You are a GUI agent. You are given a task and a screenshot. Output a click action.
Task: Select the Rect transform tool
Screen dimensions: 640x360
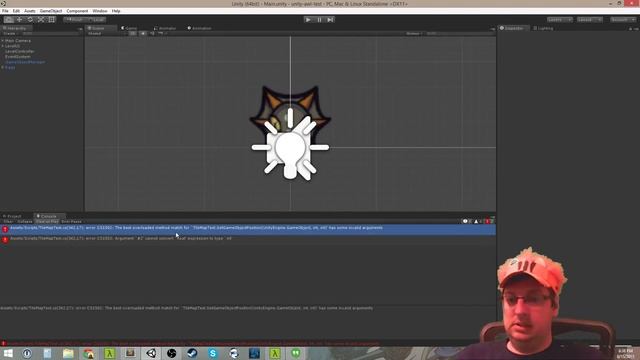pyautogui.click(x=52, y=20)
